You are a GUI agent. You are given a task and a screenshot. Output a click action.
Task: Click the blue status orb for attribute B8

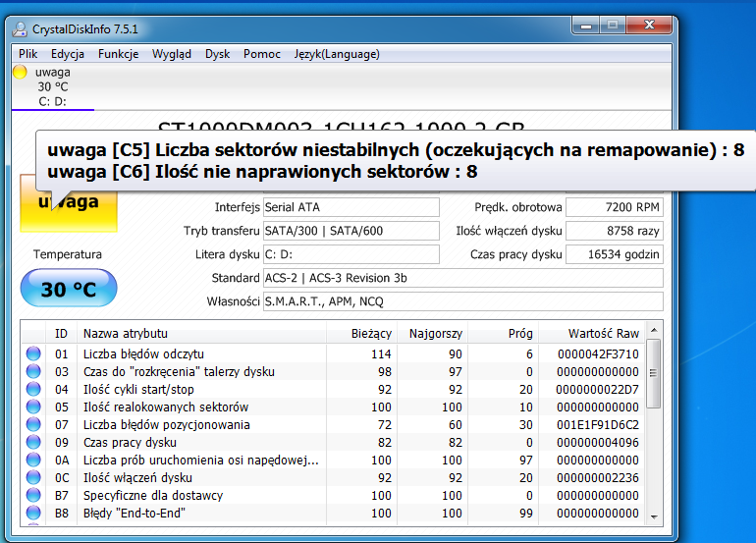(x=33, y=513)
